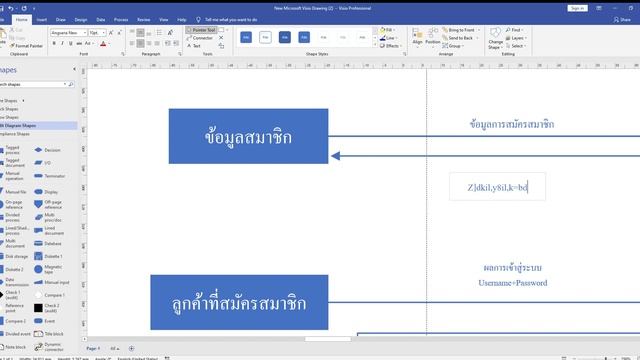Open the Design ribbon tab
This screenshot has width=640, height=360.
tap(81, 20)
